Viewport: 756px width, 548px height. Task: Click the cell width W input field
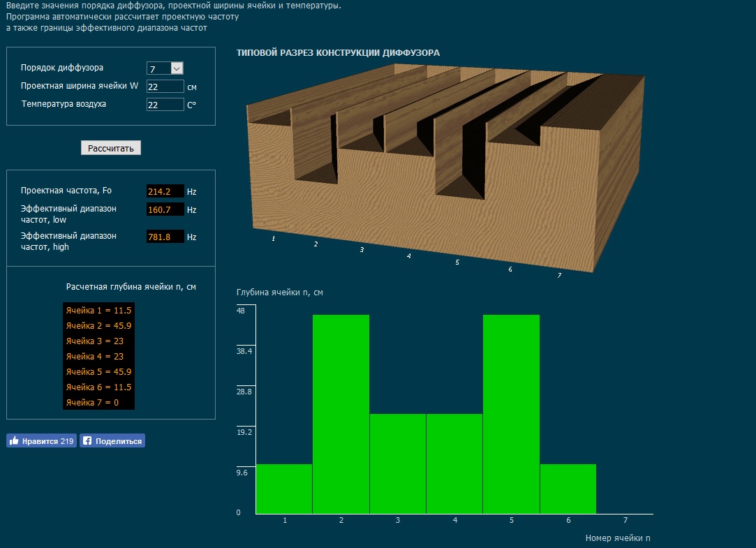[165, 87]
